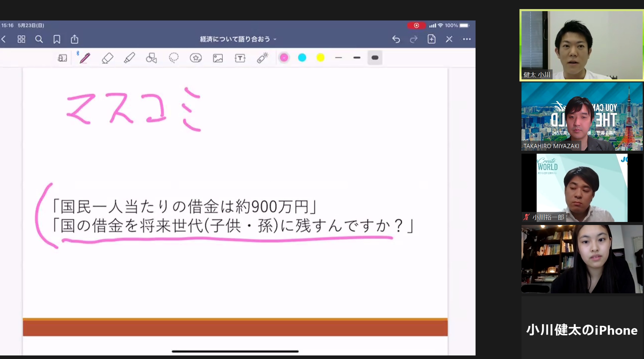The image size is (644, 359).
Task: Click the battery 100% status indicator
Action: tap(457, 26)
